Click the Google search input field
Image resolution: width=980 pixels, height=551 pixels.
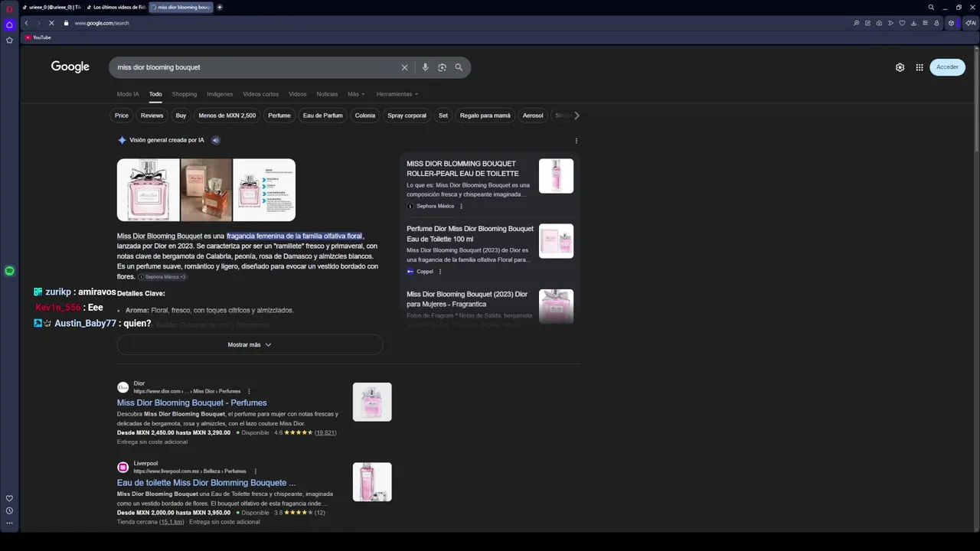click(x=256, y=67)
